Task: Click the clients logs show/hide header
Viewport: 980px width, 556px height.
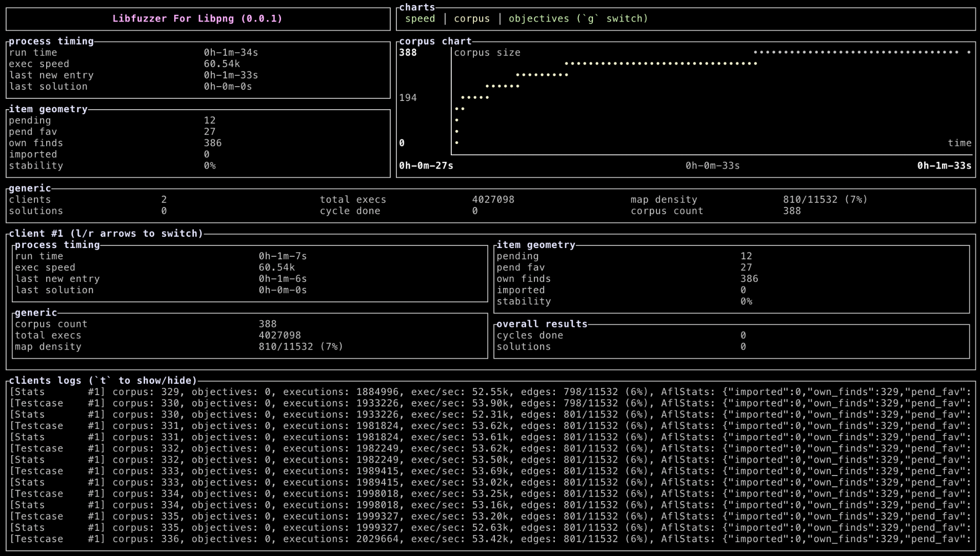Action: click(103, 381)
